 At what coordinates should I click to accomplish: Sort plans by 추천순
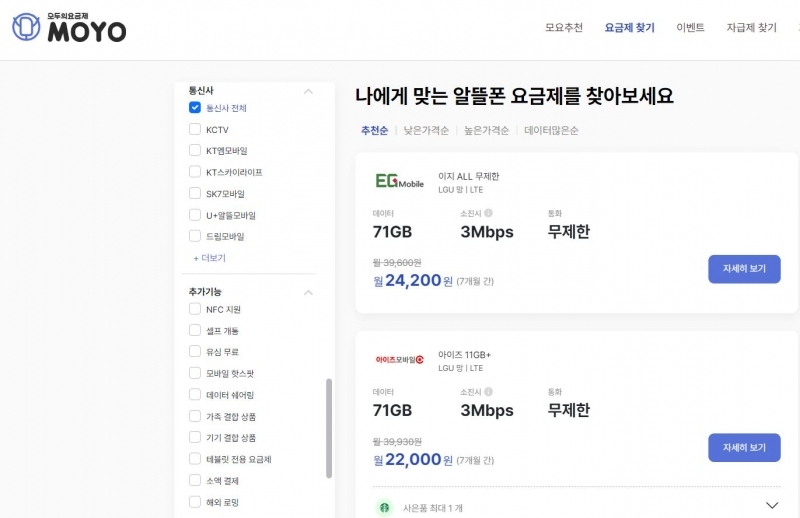click(374, 131)
